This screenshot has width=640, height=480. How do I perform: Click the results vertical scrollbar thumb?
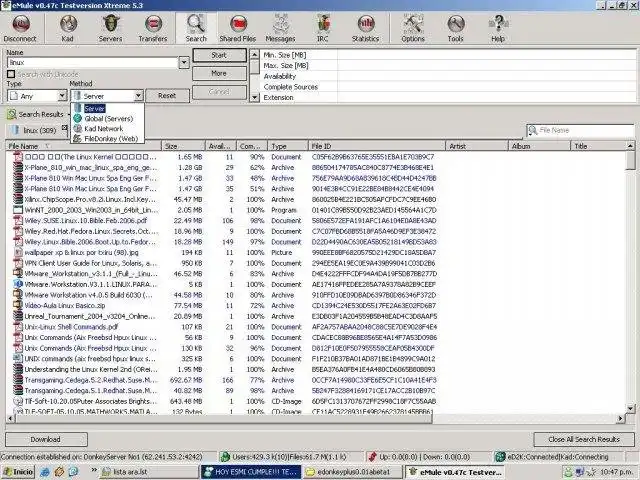point(630,161)
